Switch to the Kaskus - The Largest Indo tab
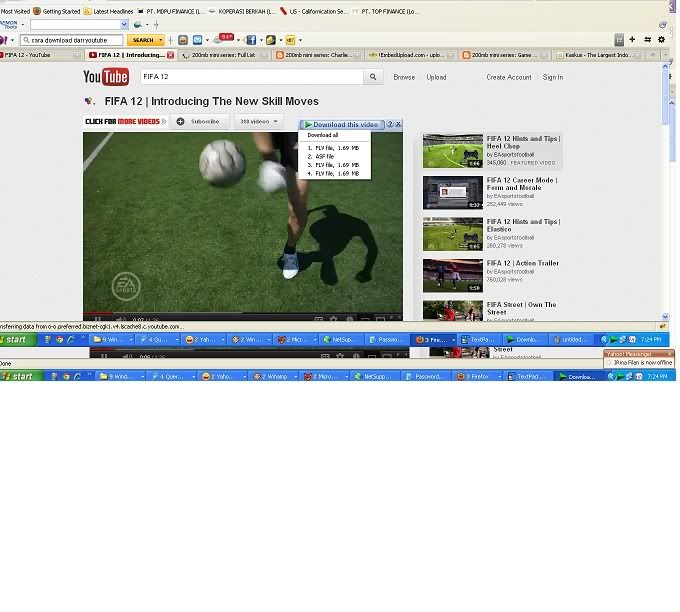Image resolution: width=680 pixels, height=612 pixels. (598, 55)
